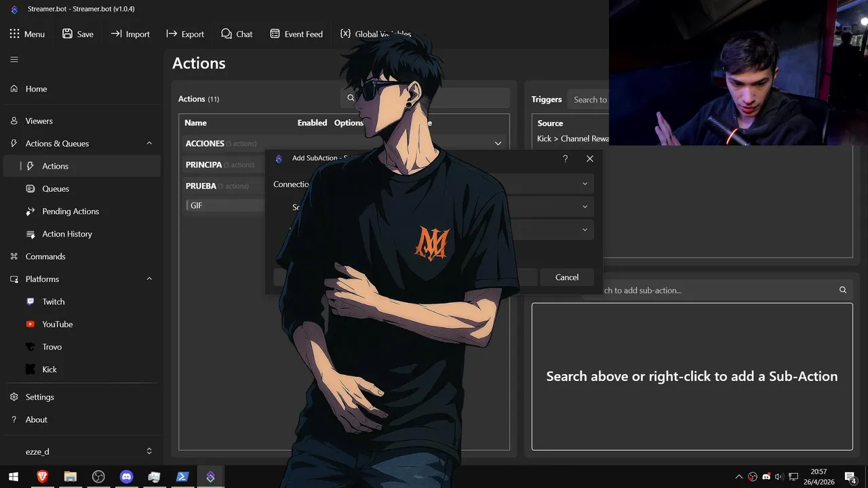
Task: Select the Kick > Channel Reward trigger row
Action: [572, 138]
